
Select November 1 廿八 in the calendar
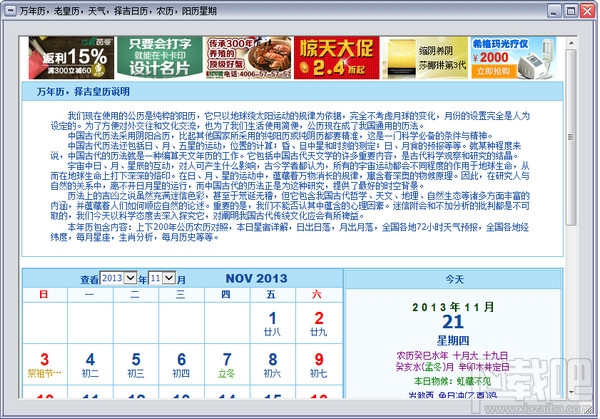point(272,323)
